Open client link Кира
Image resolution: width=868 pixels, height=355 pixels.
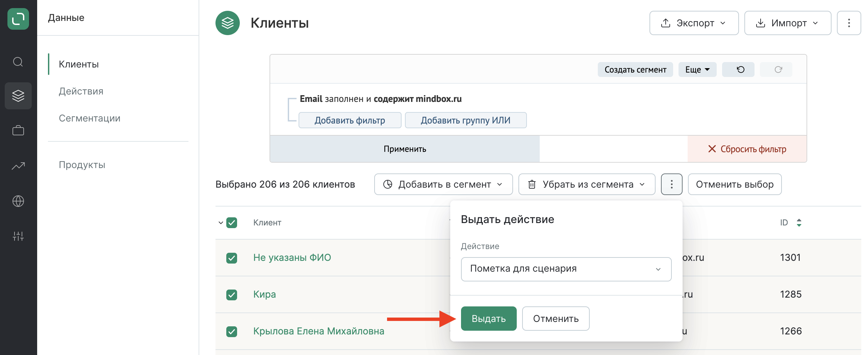point(264,294)
